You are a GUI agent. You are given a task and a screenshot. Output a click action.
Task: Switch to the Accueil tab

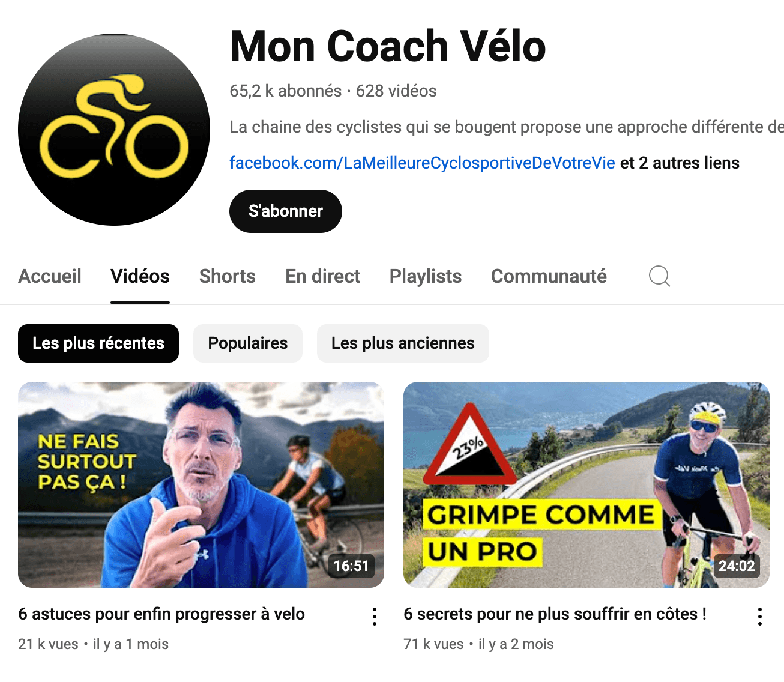point(50,276)
